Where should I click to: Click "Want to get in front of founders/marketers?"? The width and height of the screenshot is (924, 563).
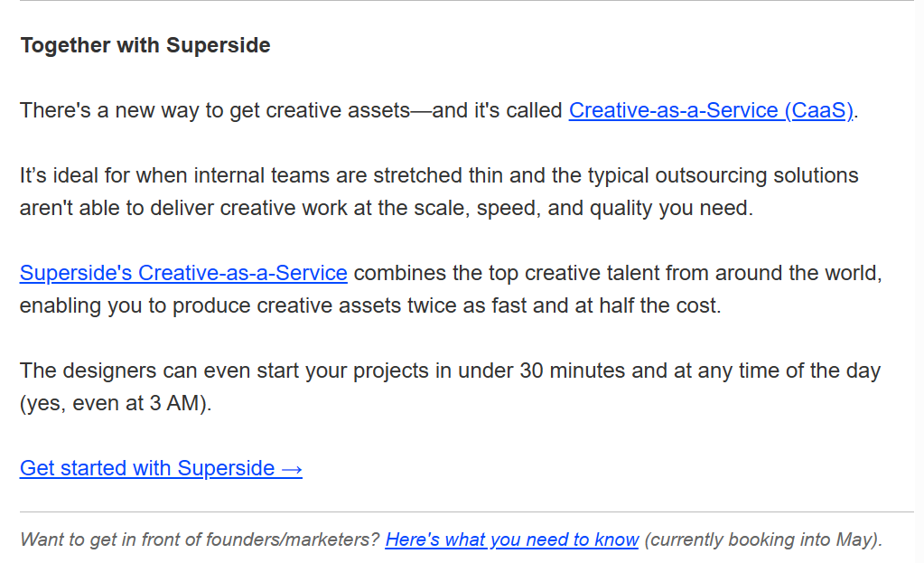tap(200, 540)
